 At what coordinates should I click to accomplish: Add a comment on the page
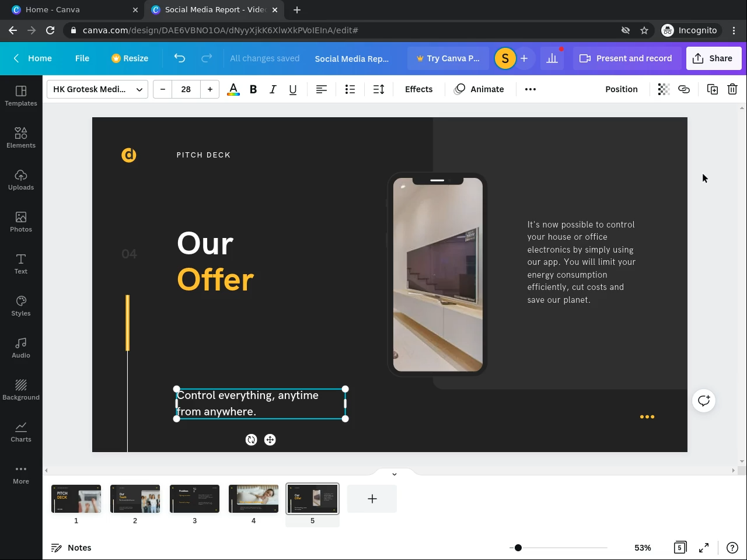(704, 401)
